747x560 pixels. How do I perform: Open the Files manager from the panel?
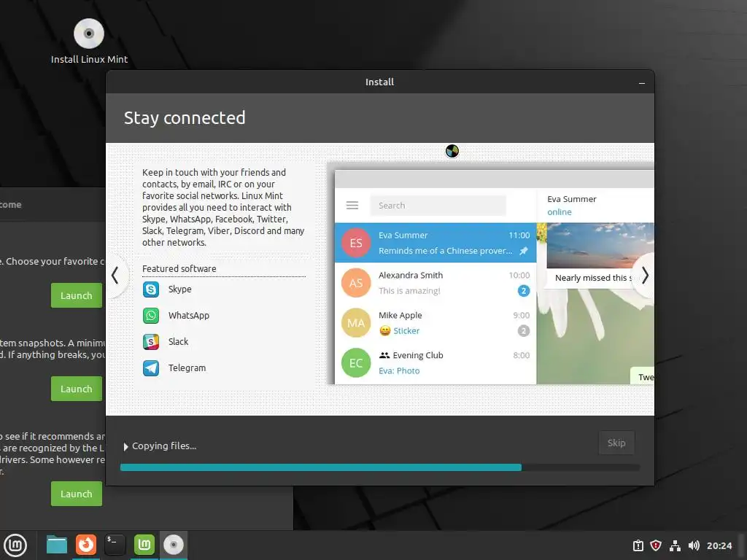57,545
